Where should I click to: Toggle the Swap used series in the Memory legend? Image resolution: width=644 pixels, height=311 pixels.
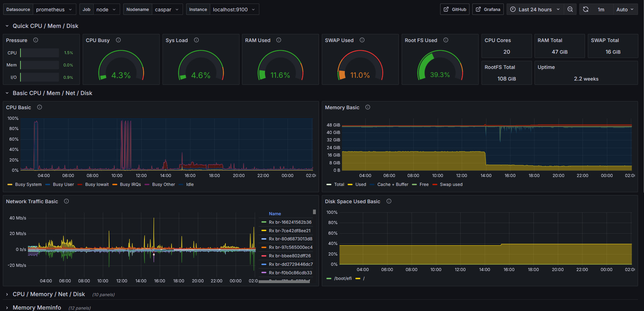tap(451, 184)
